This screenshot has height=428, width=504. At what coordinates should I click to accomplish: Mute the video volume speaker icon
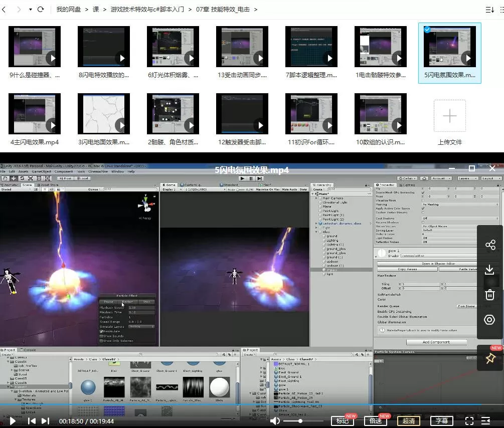tap(275, 421)
